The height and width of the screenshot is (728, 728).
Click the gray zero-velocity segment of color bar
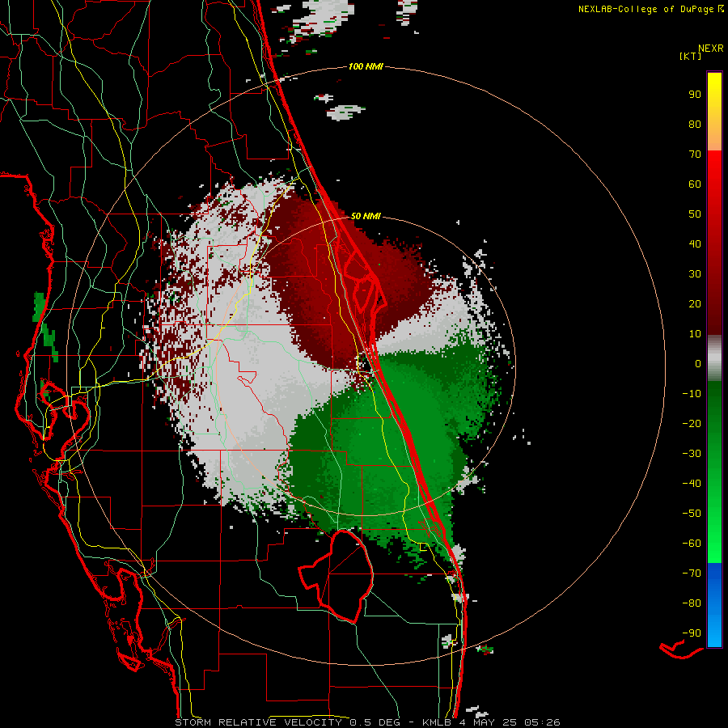[x=714, y=358]
